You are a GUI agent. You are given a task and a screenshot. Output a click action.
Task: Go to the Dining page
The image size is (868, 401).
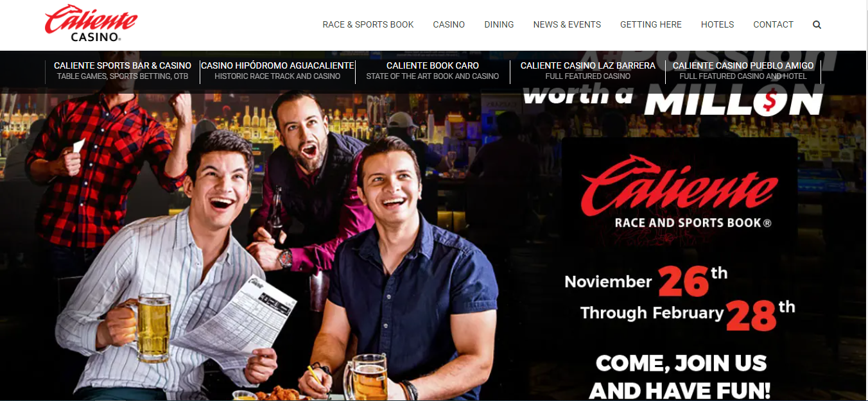click(499, 24)
